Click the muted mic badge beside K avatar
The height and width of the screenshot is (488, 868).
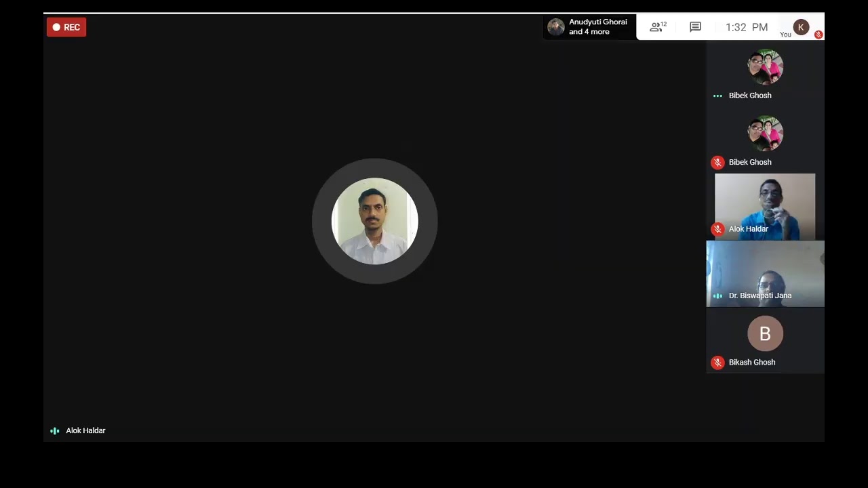click(818, 35)
